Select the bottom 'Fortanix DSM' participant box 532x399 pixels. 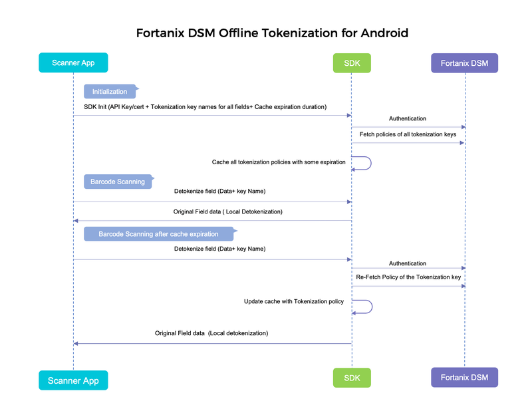tap(464, 377)
